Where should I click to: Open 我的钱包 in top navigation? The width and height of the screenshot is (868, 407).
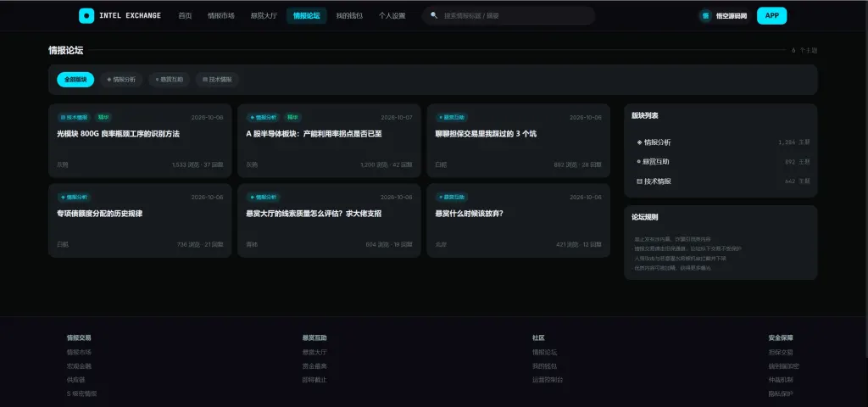pyautogui.click(x=349, y=15)
